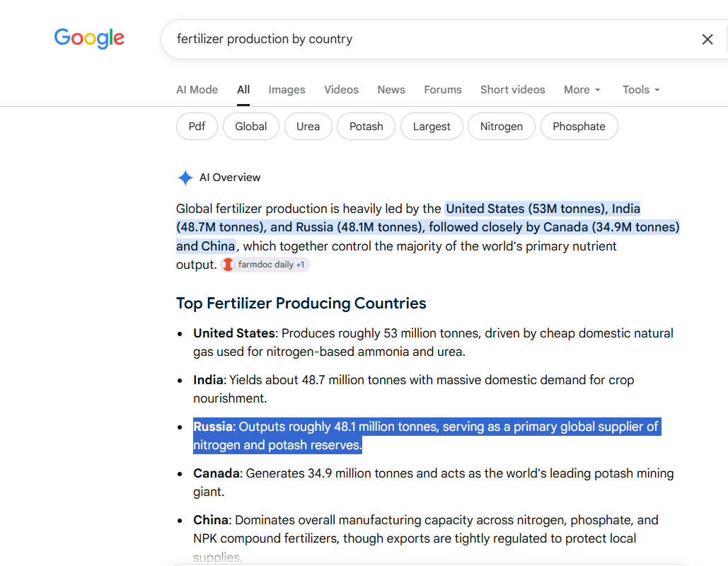This screenshot has height=566, width=728.
Task: Open the Tools dropdown
Action: point(641,90)
